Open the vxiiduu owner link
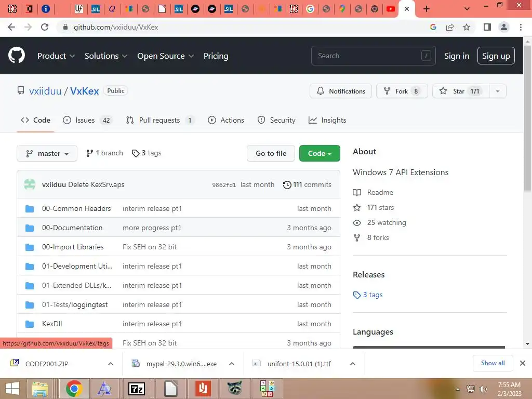 coord(45,91)
